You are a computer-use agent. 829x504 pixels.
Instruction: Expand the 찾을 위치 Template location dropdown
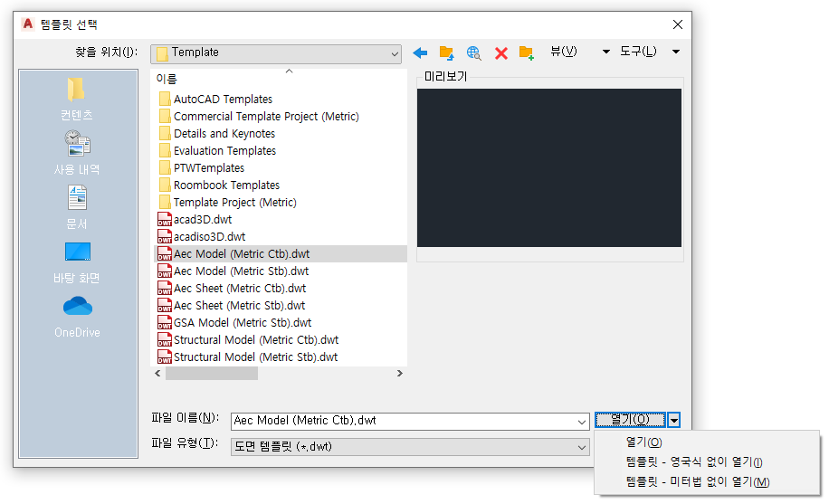pos(276,53)
